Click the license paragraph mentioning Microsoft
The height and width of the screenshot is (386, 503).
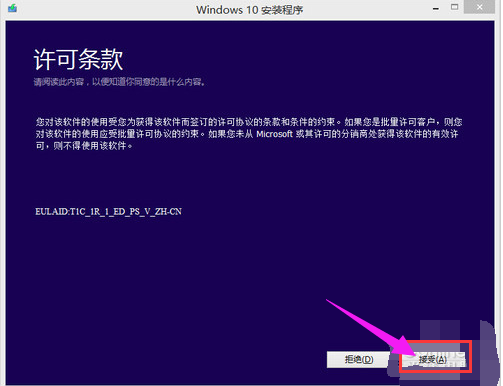249,134
